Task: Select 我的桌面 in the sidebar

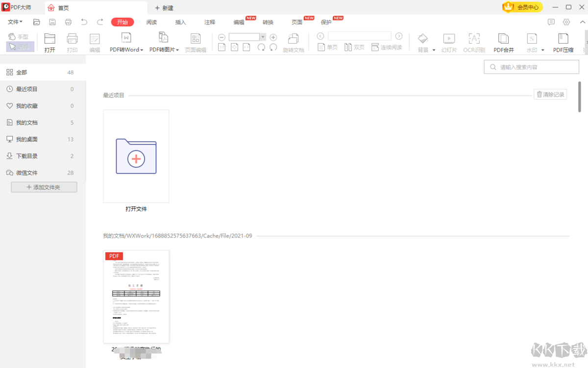Action: pos(43,139)
